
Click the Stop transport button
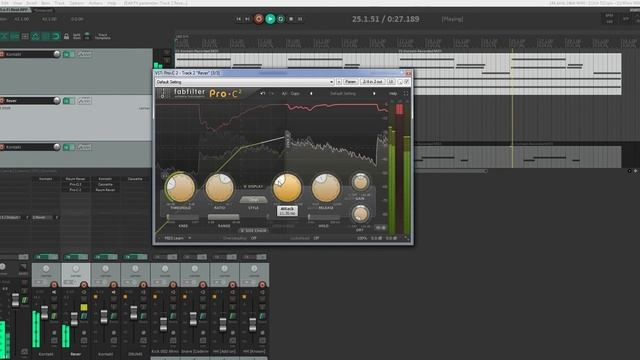pyautogui.click(x=291, y=19)
